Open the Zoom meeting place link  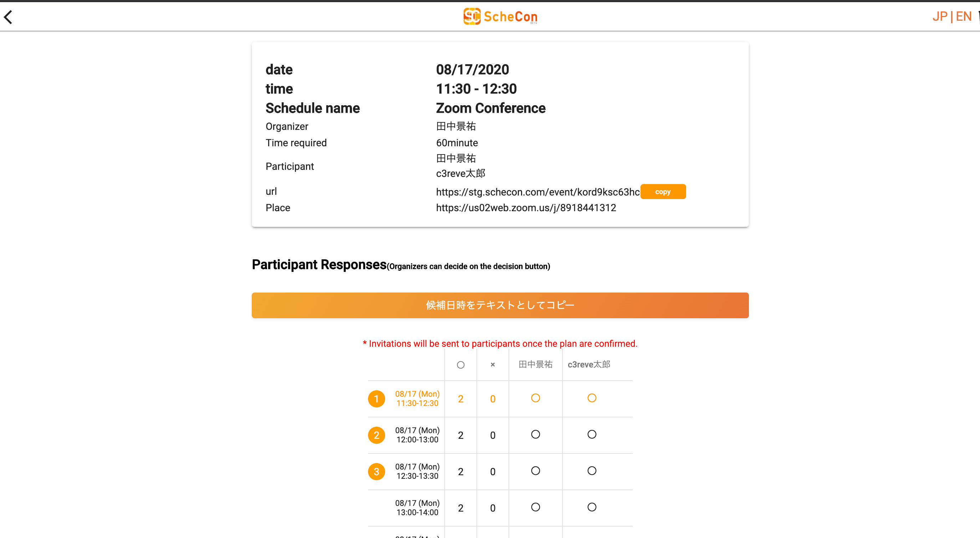point(526,208)
